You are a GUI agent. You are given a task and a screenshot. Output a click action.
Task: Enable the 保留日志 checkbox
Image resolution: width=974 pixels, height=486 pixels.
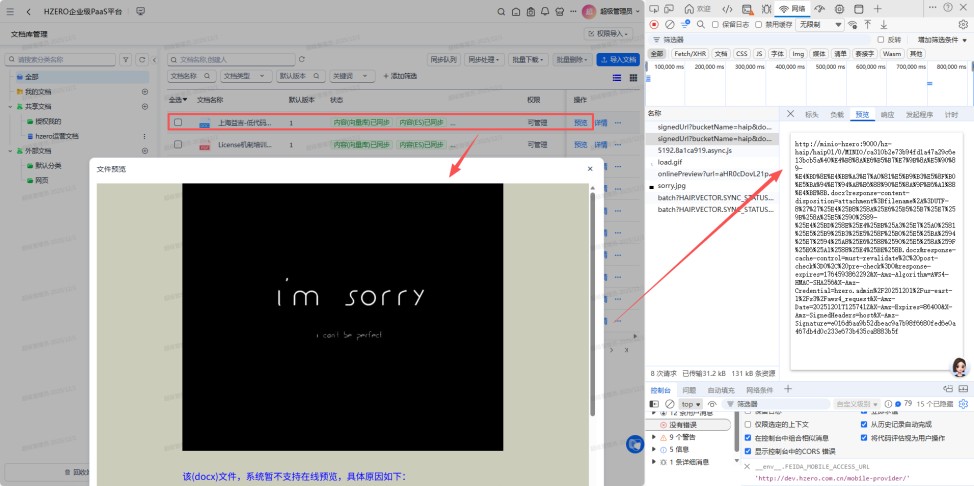pos(714,24)
